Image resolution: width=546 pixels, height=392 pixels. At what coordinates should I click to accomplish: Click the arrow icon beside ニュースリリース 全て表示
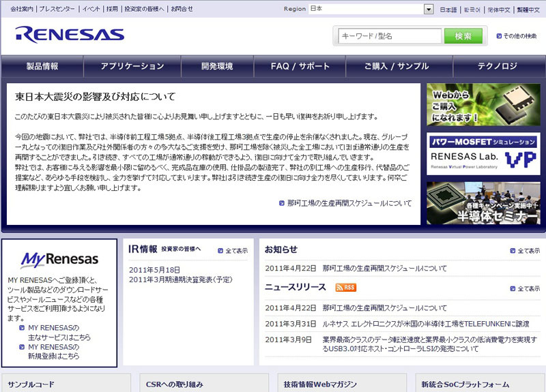pos(513,288)
